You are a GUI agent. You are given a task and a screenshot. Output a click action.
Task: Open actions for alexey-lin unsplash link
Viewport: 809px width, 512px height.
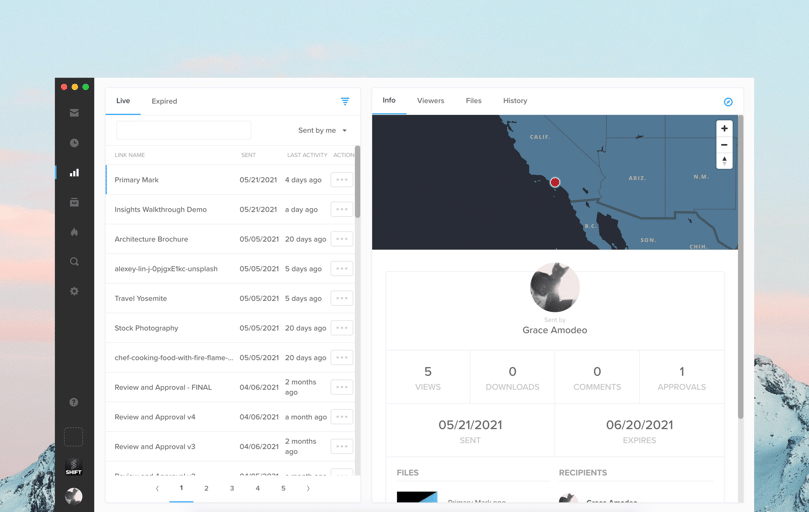click(x=342, y=268)
